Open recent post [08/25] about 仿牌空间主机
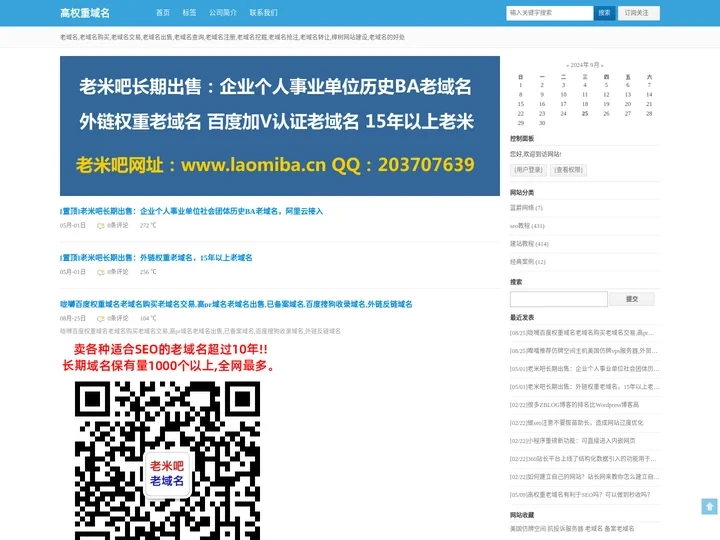The image size is (720, 540). pos(584,351)
